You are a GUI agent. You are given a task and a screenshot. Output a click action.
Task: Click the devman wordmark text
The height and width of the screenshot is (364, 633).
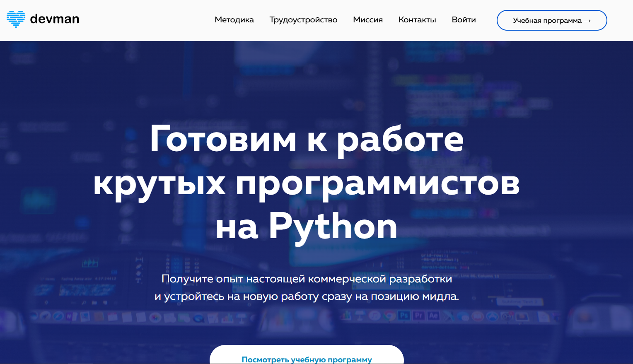54,19
